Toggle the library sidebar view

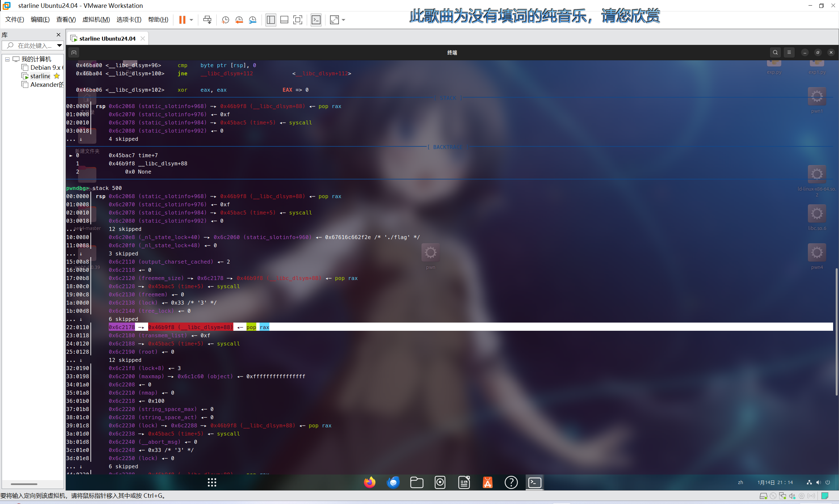[x=271, y=20]
